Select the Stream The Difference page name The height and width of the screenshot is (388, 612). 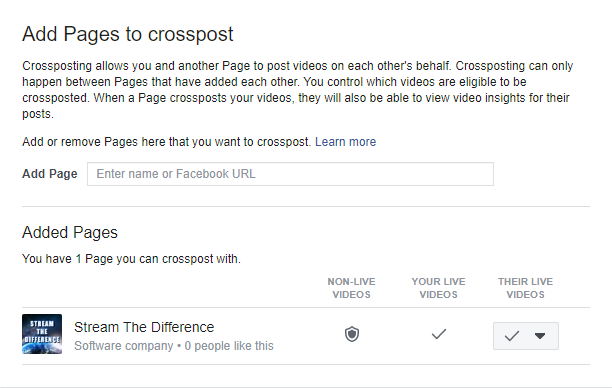[x=144, y=327]
